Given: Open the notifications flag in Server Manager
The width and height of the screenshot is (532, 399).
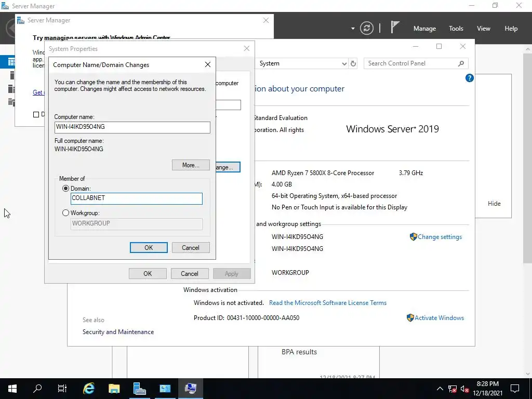Looking at the screenshot, I should [395, 28].
